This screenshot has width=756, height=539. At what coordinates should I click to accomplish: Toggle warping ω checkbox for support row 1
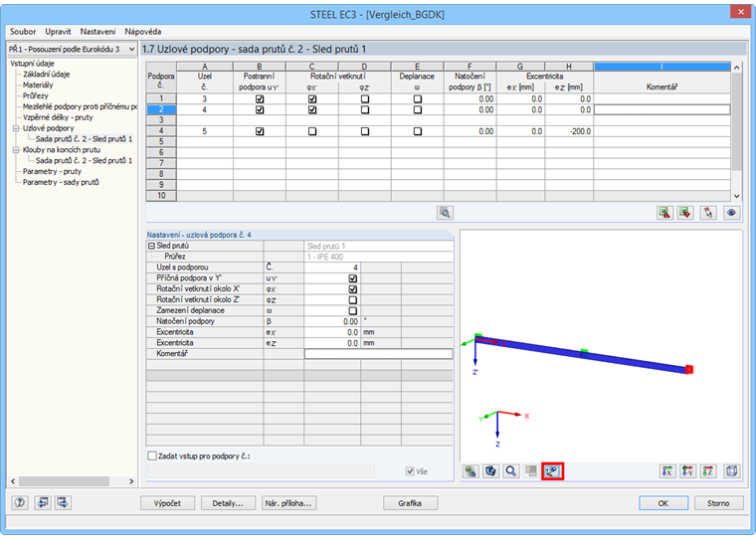pos(418,98)
